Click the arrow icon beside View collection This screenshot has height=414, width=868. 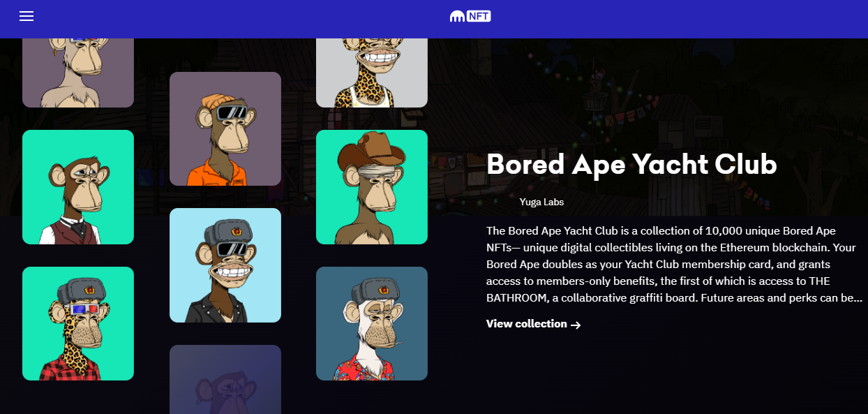tap(576, 325)
